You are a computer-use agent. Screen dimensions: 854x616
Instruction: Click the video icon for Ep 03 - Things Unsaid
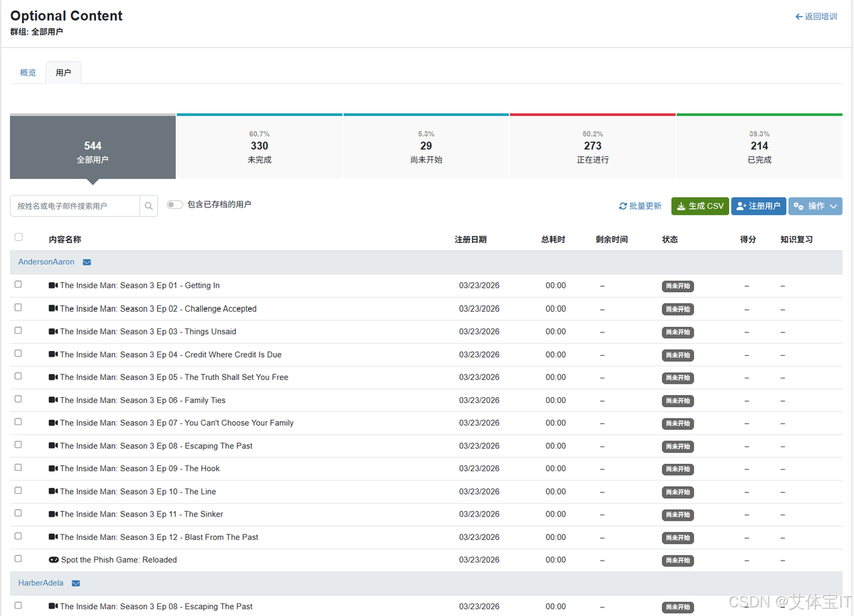pyautogui.click(x=53, y=332)
